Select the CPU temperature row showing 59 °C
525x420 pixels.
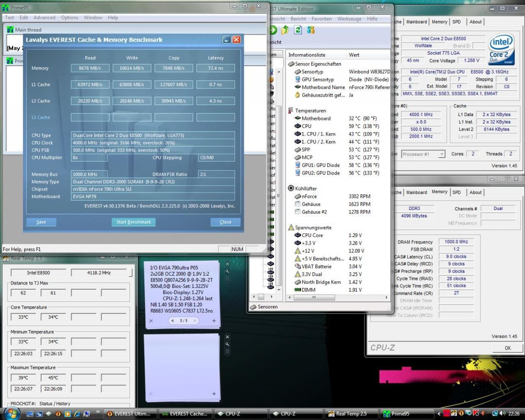[x=338, y=126]
